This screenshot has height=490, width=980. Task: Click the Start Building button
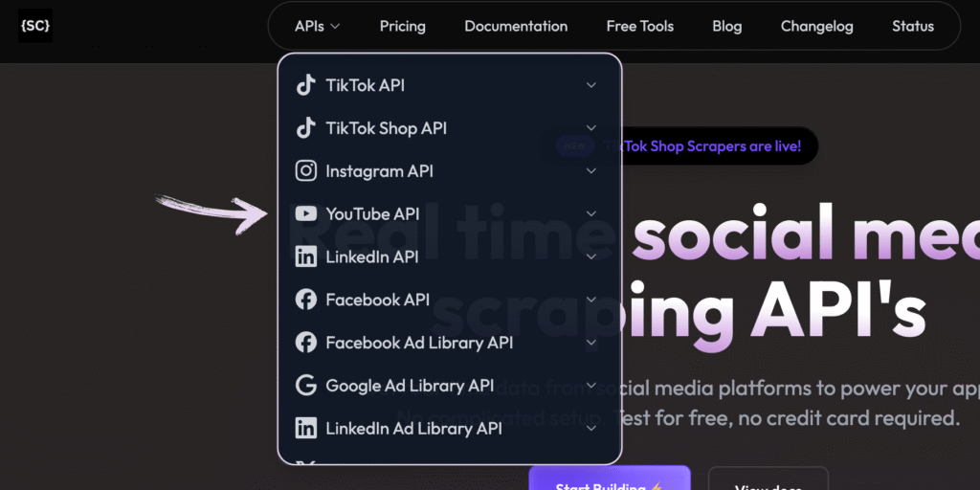610,479
